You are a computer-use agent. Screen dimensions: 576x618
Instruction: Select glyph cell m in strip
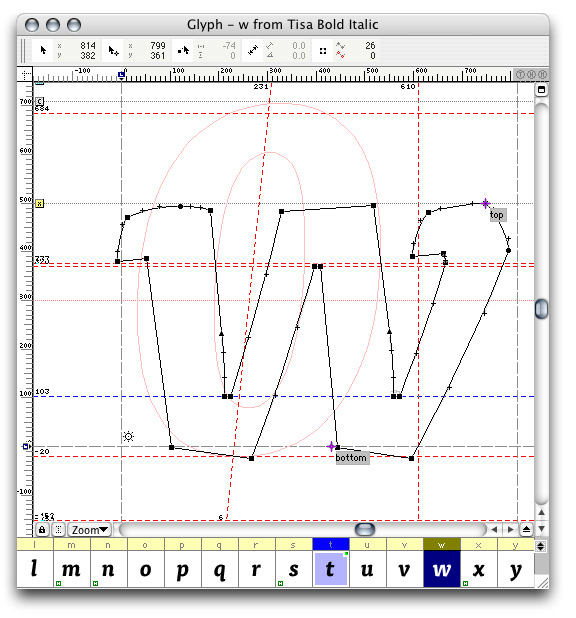(72, 569)
